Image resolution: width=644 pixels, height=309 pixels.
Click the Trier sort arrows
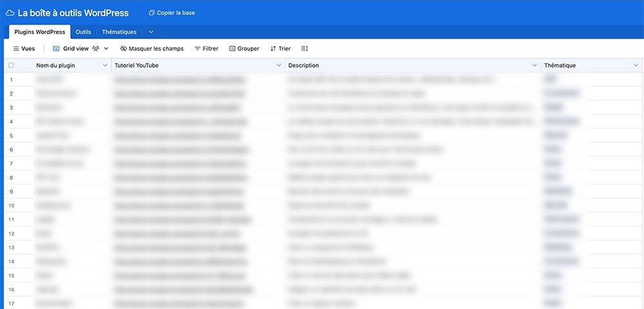(x=273, y=49)
